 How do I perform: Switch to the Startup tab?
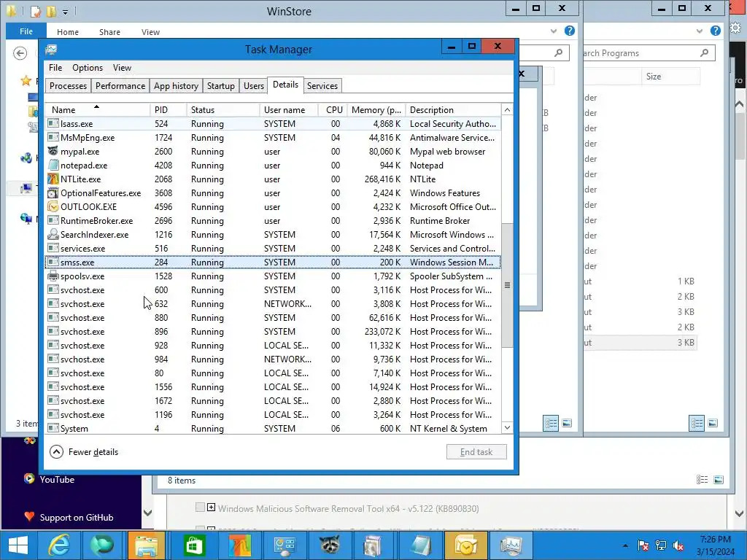220,86
